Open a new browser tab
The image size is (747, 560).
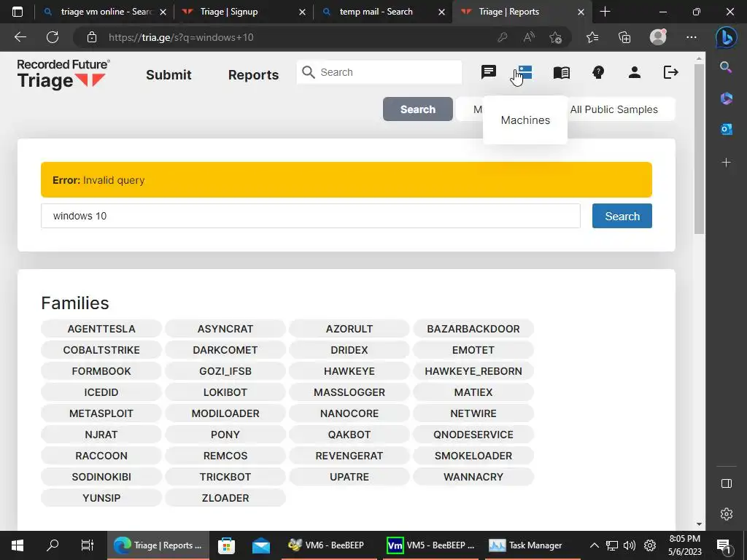605,12
